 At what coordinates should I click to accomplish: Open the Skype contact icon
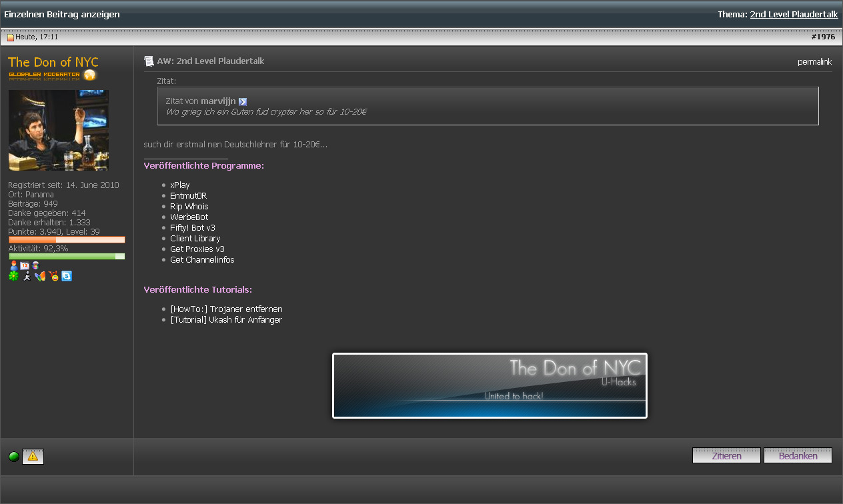click(x=67, y=276)
